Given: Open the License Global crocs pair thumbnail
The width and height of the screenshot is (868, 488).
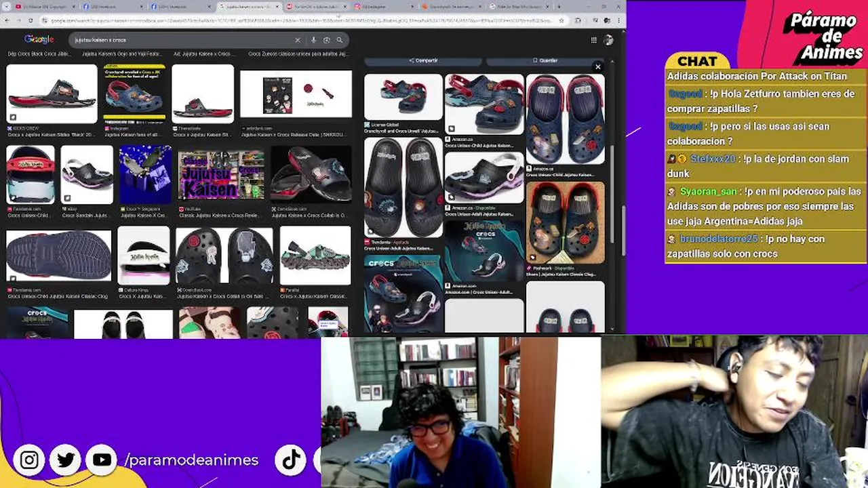Looking at the screenshot, I should 403,96.
